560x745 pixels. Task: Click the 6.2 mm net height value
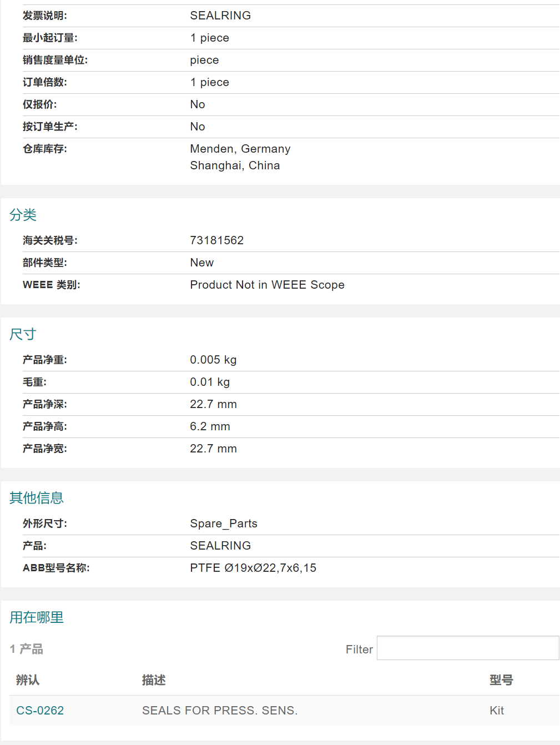click(210, 426)
